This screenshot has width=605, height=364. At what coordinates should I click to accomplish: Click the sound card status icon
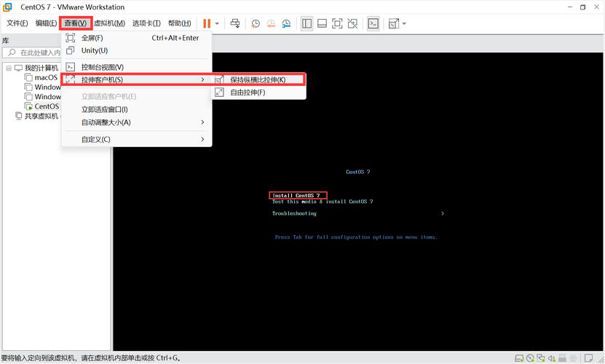coord(552,358)
